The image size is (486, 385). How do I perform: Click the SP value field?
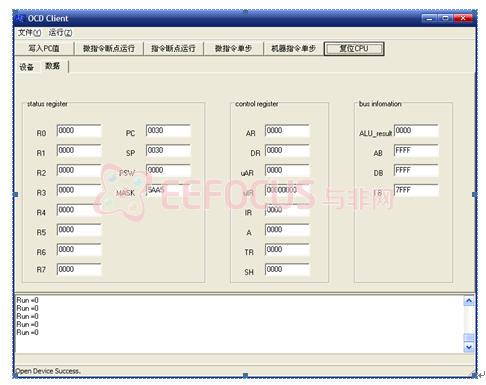coord(168,150)
